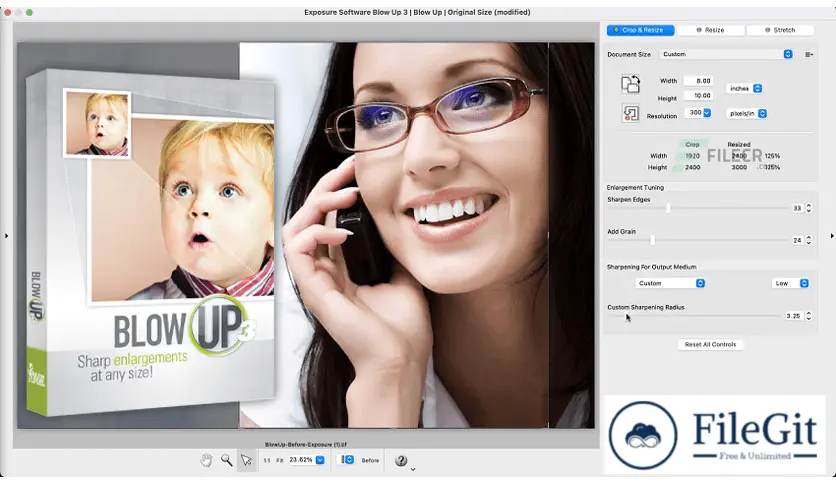Image resolution: width=836 pixels, height=484 pixels.
Task: Click the Add Grain slider handle
Action: click(652, 240)
